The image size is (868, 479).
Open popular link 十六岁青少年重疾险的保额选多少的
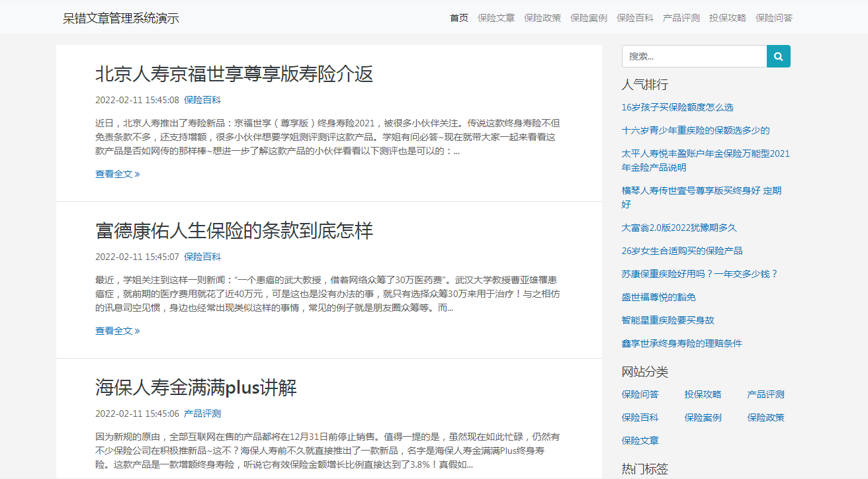point(696,130)
